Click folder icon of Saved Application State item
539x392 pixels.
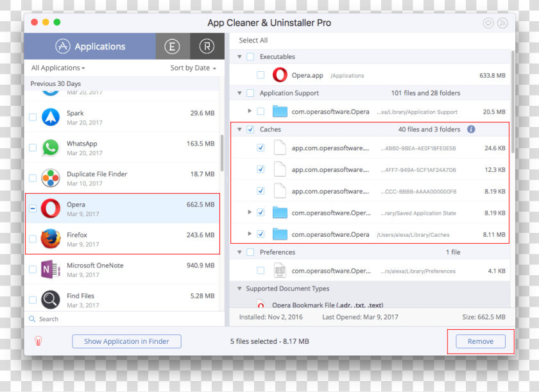pyautogui.click(x=280, y=212)
